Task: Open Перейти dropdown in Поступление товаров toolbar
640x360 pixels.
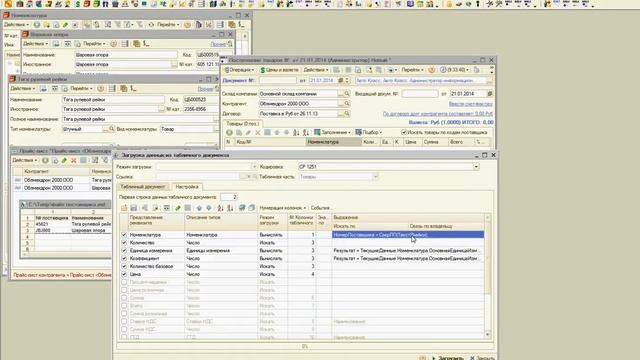Action: click(412, 70)
